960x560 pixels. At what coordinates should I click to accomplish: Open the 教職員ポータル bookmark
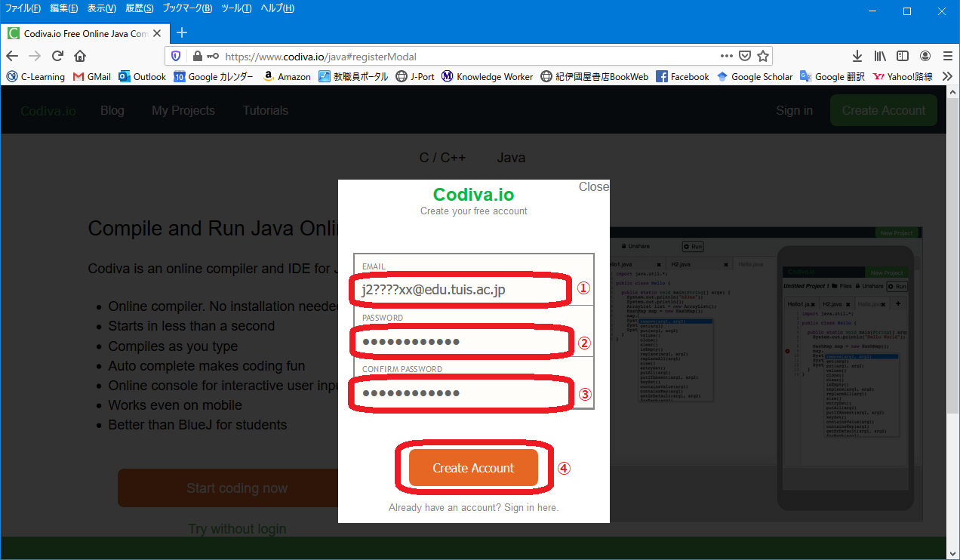coord(353,76)
